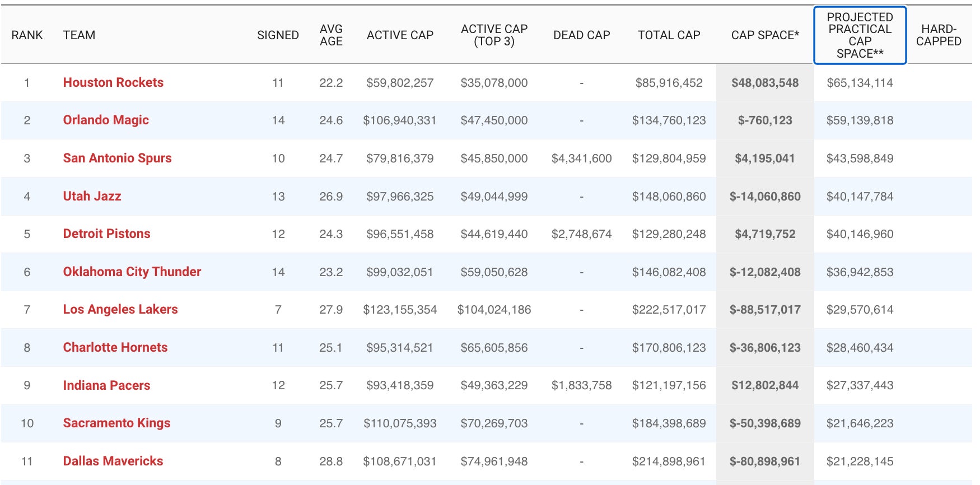980x485 pixels.
Task: Sort table by Rank header
Action: pyautogui.click(x=27, y=35)
